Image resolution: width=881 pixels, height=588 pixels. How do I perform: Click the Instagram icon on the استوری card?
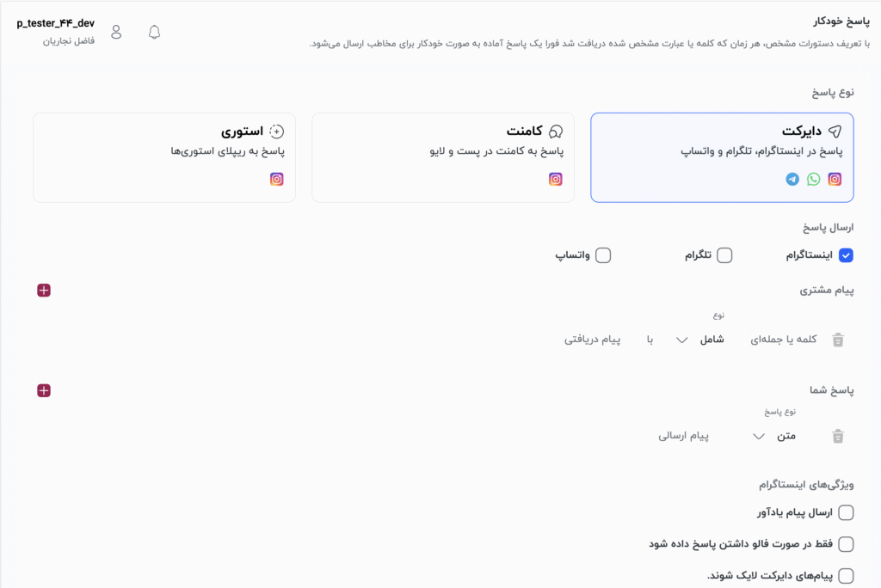coord(276,179)
